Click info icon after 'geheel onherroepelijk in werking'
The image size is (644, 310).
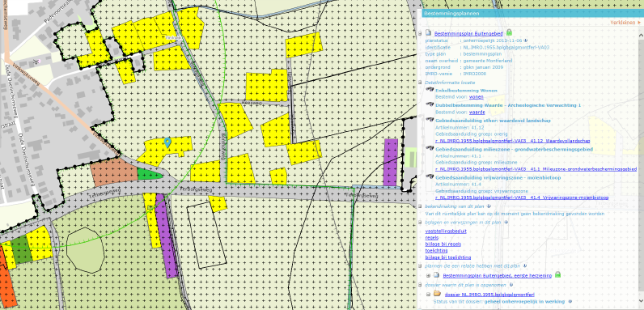click(x=570, y=301)
